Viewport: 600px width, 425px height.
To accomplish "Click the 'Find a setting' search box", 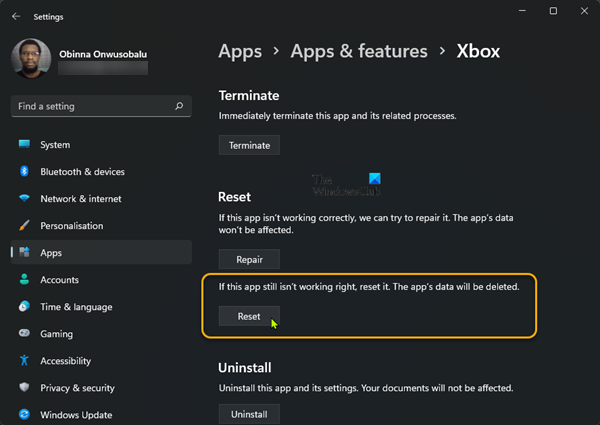I will (90, 106).
